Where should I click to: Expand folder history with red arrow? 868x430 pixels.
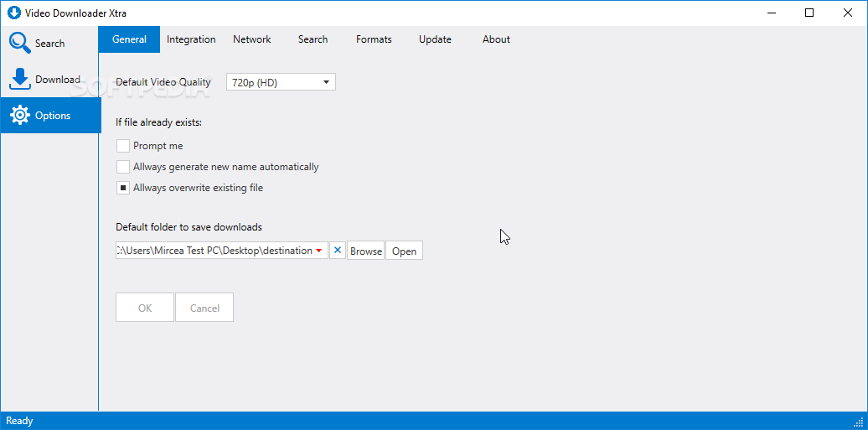click(319, 251)
